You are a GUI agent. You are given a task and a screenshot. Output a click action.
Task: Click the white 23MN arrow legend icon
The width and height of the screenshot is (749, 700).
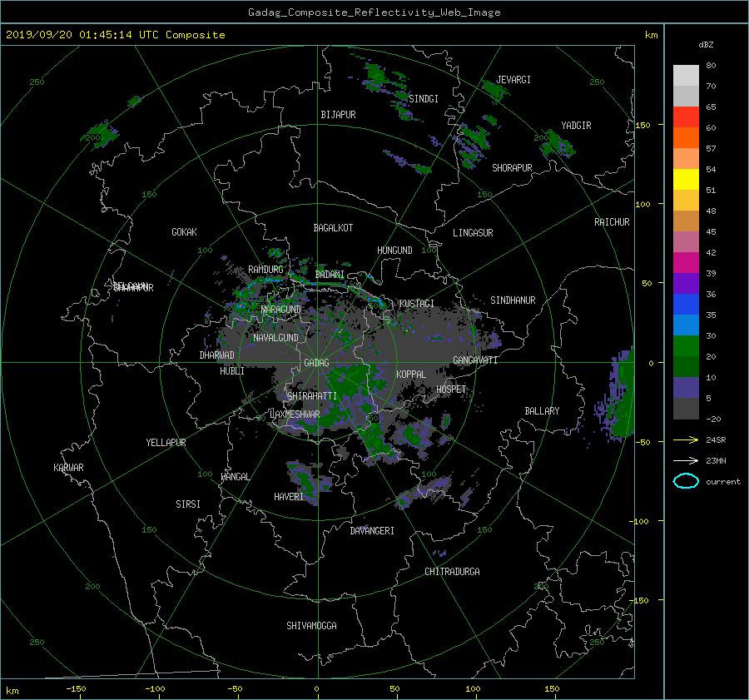coord(686,460)
